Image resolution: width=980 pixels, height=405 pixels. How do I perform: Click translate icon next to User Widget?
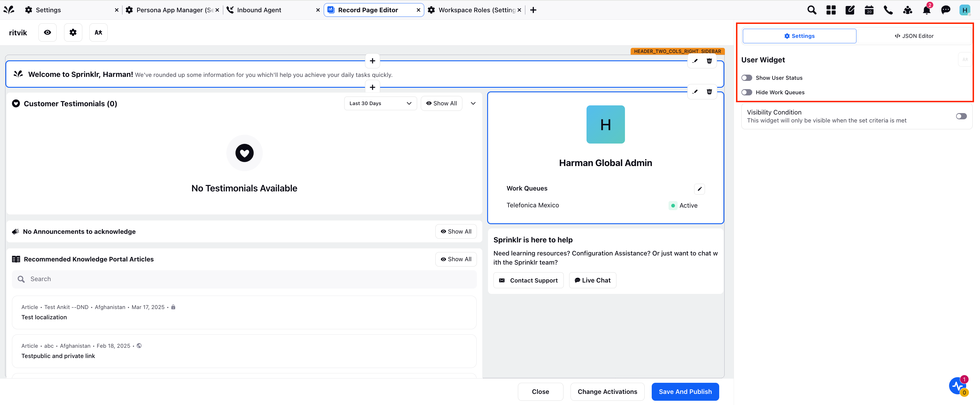[x=965, y=59]
